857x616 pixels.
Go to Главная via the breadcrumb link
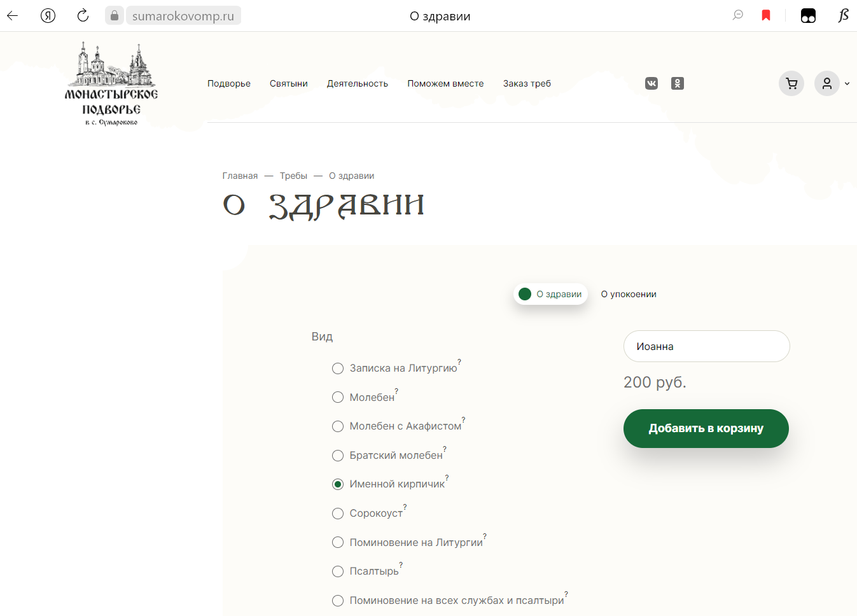click(x=240, y=176)
